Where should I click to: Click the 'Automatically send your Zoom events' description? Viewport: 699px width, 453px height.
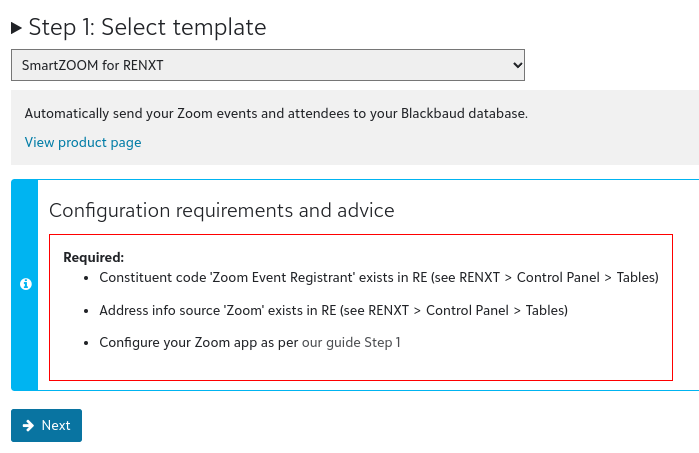(x=276, y=113)
